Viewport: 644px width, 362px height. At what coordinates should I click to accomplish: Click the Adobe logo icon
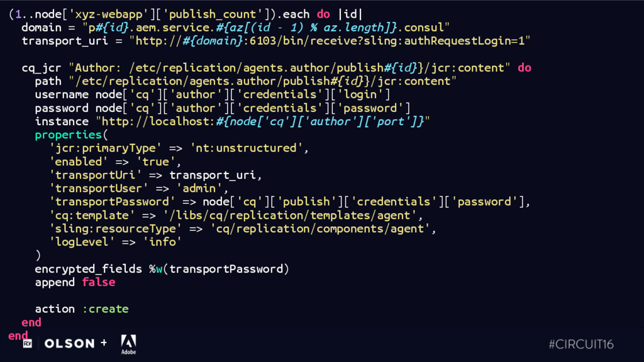point(128,344)
